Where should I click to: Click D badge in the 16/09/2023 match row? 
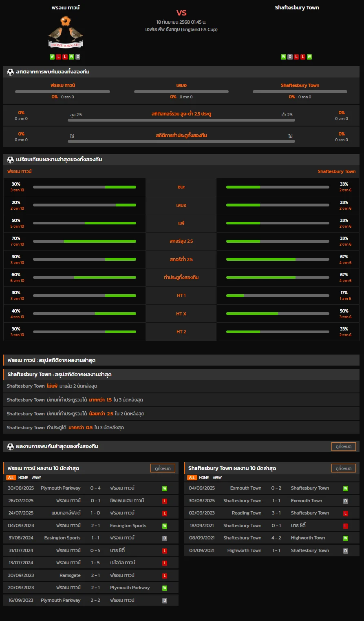tap(165, 601)
